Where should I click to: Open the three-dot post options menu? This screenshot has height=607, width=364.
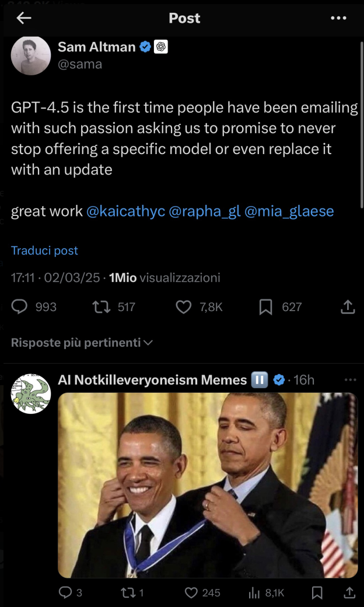tap(338, 18)
